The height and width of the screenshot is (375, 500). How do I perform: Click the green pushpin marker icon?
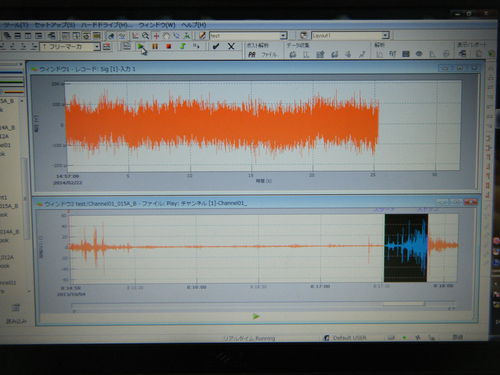(182, 46)
